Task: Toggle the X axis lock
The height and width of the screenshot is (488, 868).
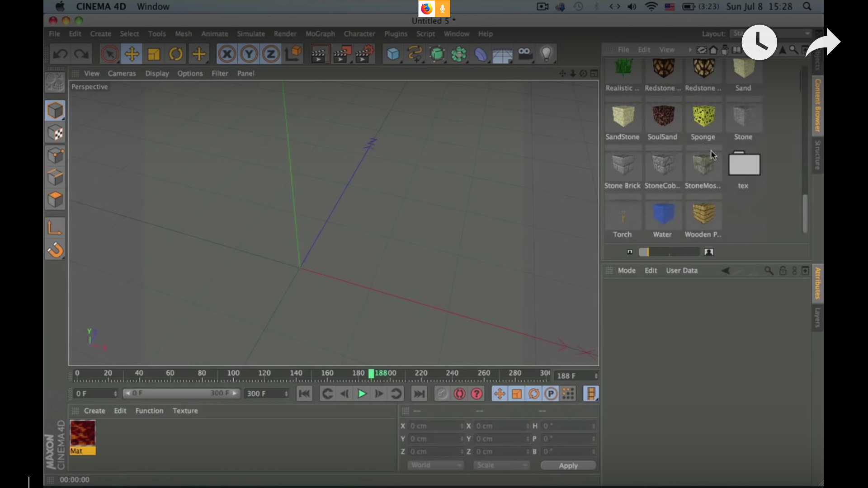Action: click(x=227, y=54)
